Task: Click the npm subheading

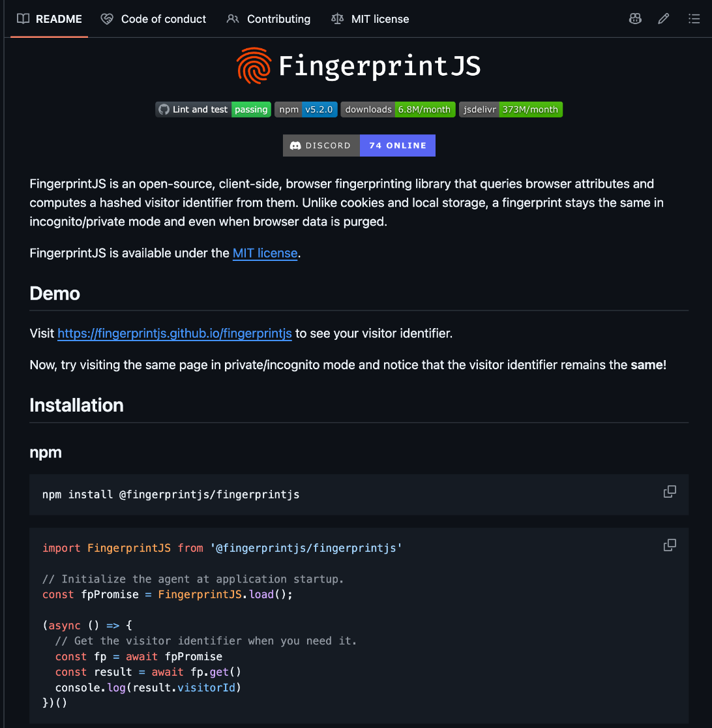Action: (x=46, y=452)
